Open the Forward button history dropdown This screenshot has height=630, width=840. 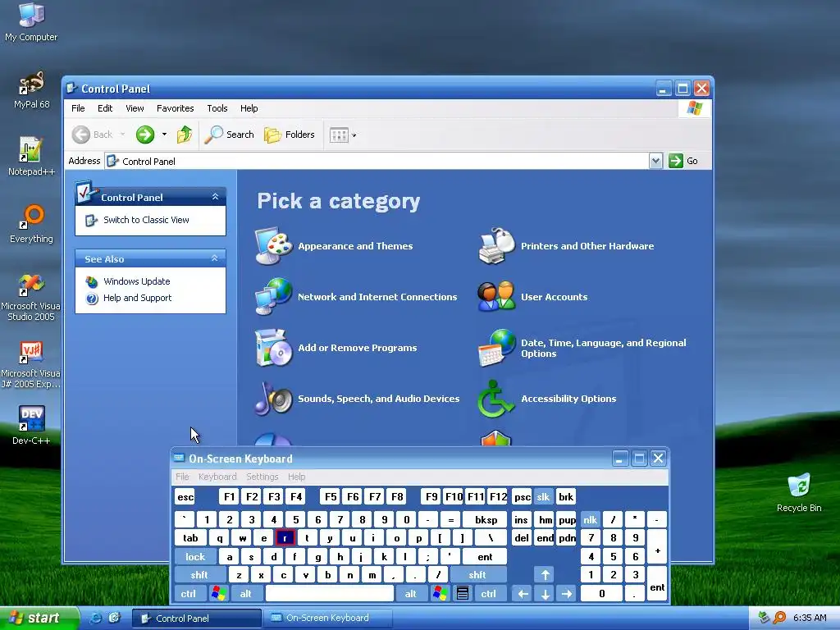[x=164, y=135]
